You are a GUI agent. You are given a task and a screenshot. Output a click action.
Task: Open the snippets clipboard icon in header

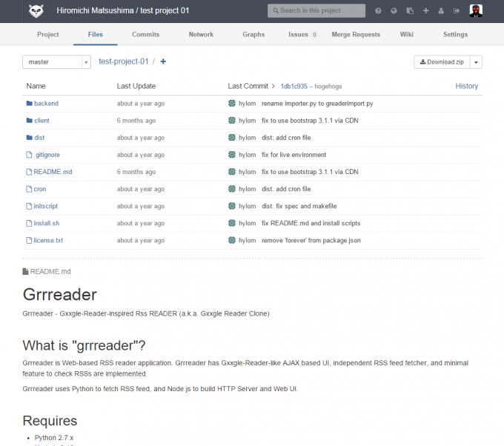(x=410, y=11)
